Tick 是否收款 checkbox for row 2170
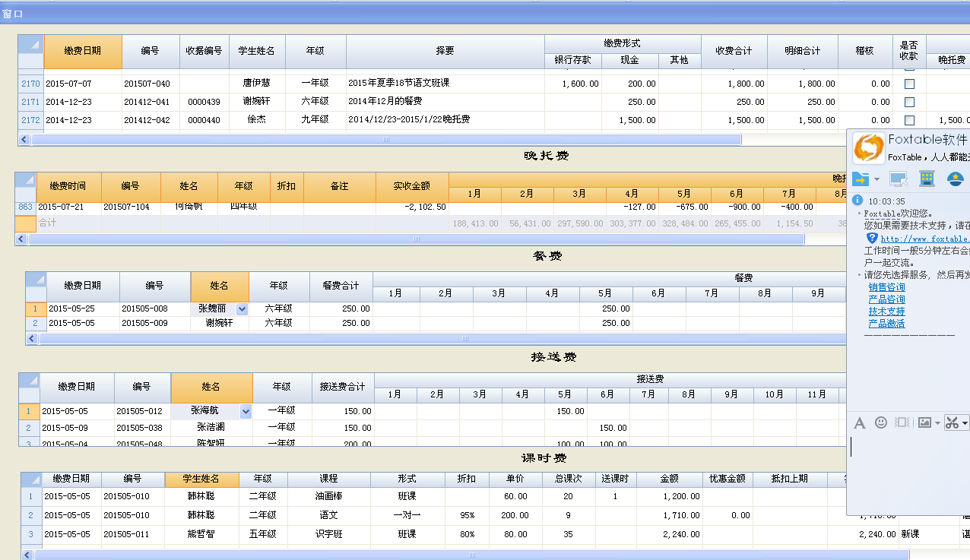The height and width of the screenshot is (560, 970). (909, 84)
